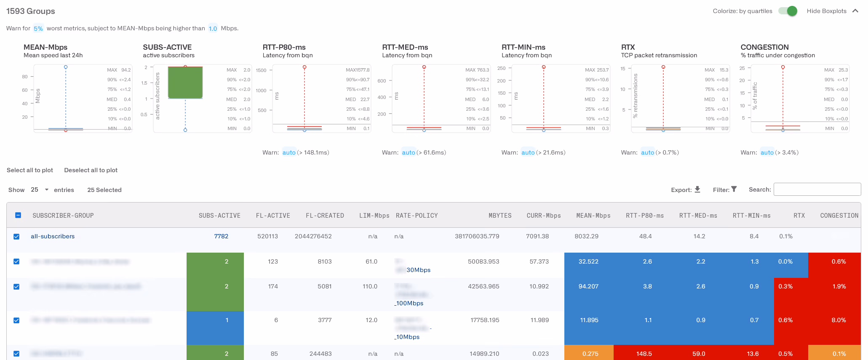Click the 7782 active subscribers link
Image resolution: width=868 pixels, height=360 pixels.
point(221,236)
